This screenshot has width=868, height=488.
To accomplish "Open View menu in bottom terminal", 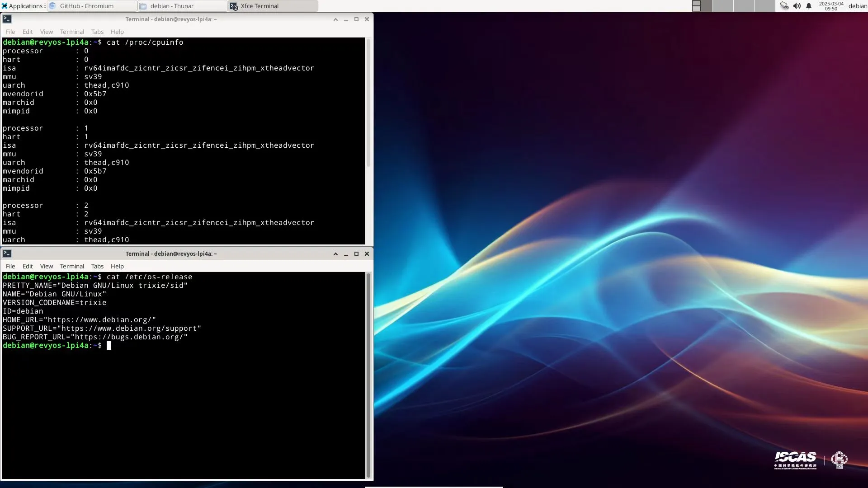I will click(46, 266).
